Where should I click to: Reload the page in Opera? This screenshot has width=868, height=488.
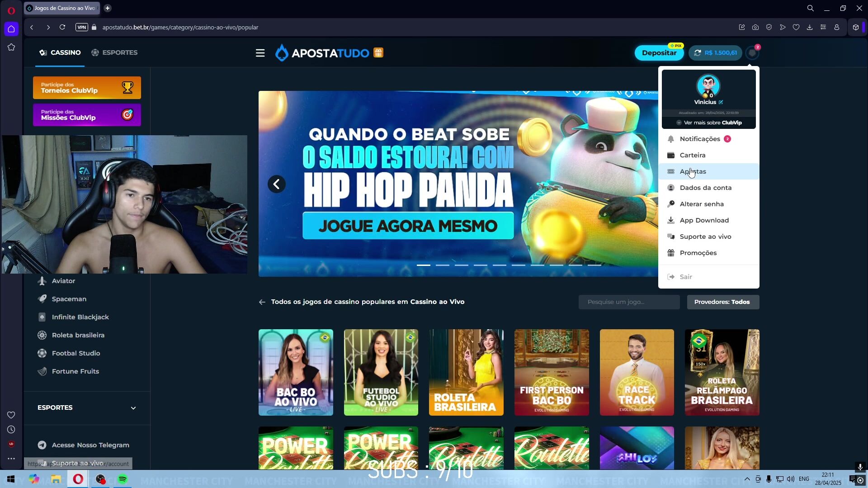click(62, 27)
